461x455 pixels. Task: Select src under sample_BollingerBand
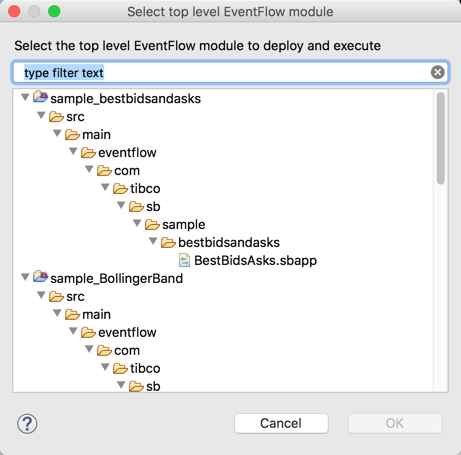(x=75, y=296)
